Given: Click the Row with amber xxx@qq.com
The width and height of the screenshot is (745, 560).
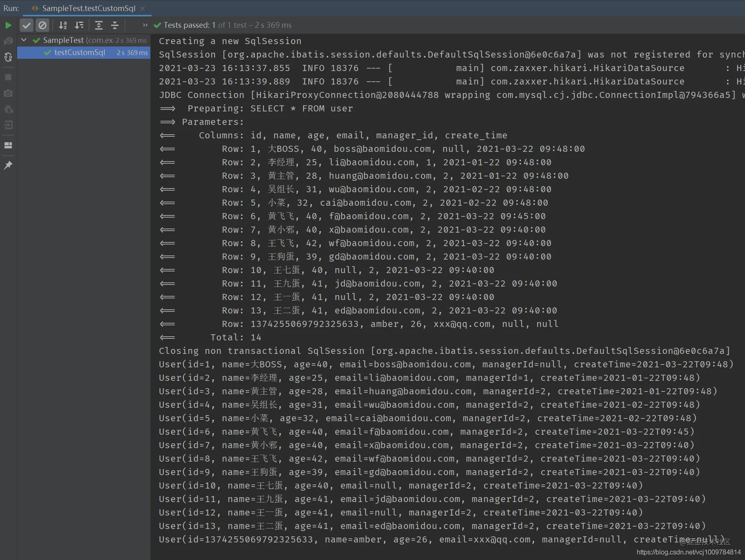Looking at the screenshot, I should tap(359, 324).
